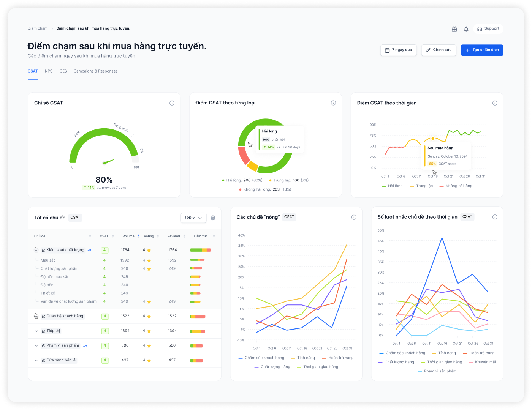The height and width of the screenshot is (410, 532).
Task: Open the Top 5 dropdown
Action: pyautogui.click(x=193, y=218)
